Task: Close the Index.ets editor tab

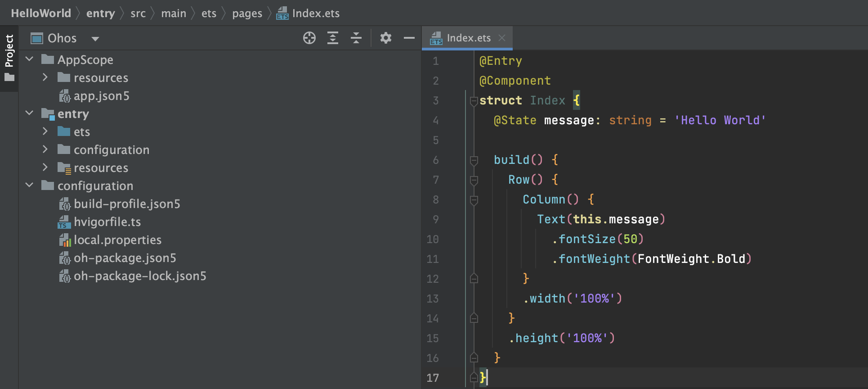Action: [502, 38]
